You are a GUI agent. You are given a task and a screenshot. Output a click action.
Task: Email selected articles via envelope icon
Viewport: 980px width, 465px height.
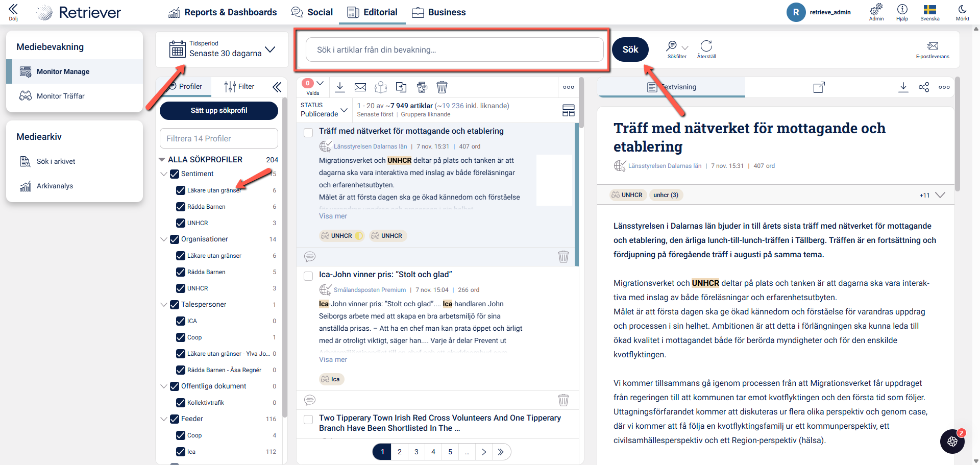pyautogui.click(x=360, y=87)
